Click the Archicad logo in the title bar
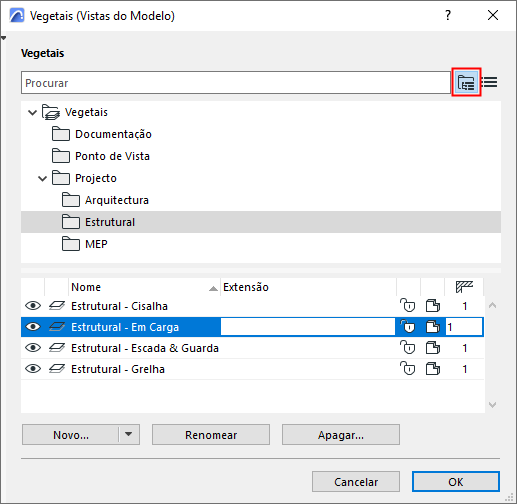 point(17,15)
